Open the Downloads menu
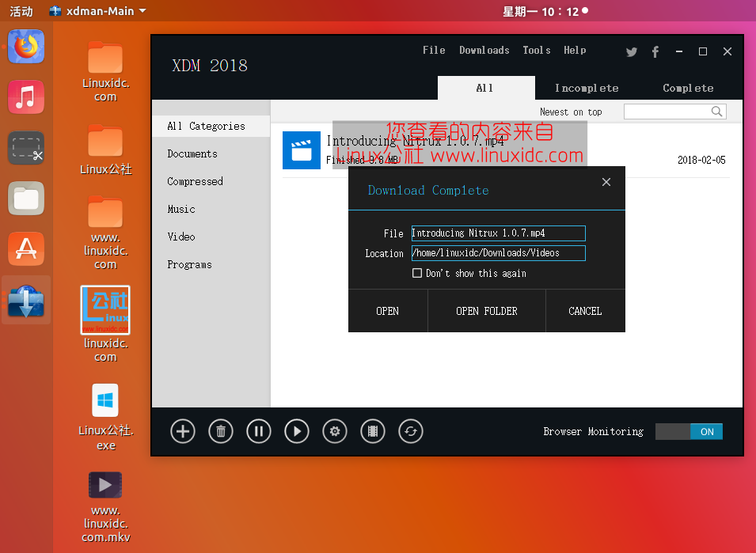 484,50
